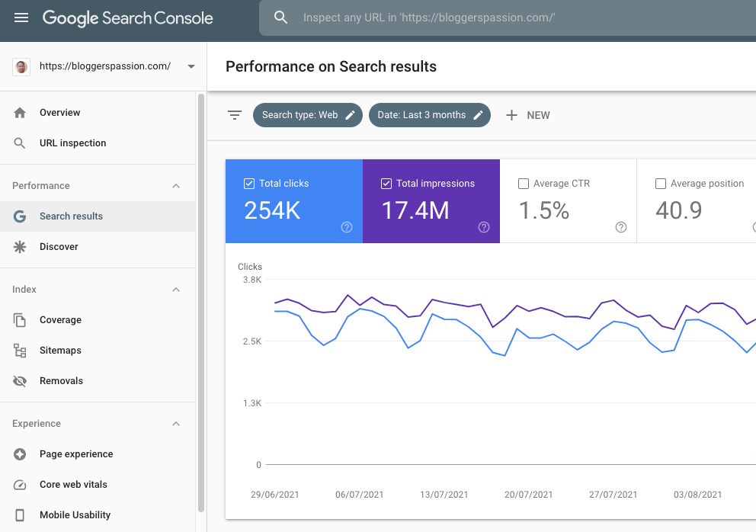The height and width of the screenshot is (532, 756).
Task: Open the Mobile Usability report
Action: pos(98,515)
